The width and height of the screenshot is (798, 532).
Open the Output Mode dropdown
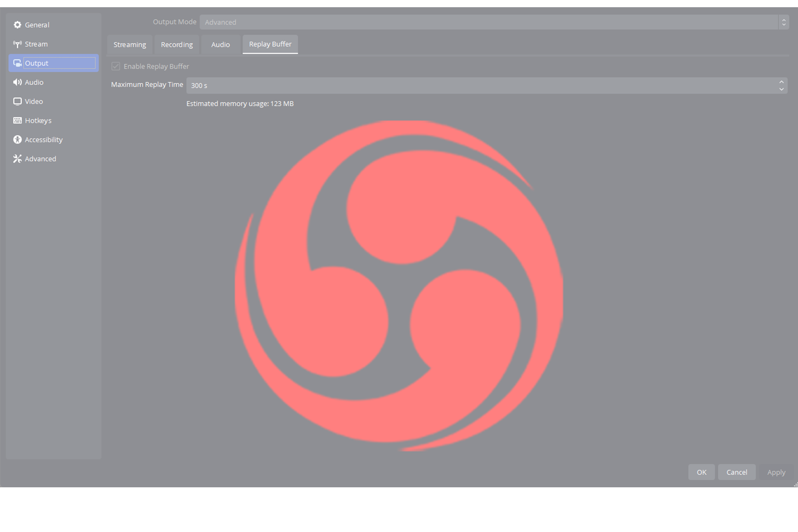[494, 22]
